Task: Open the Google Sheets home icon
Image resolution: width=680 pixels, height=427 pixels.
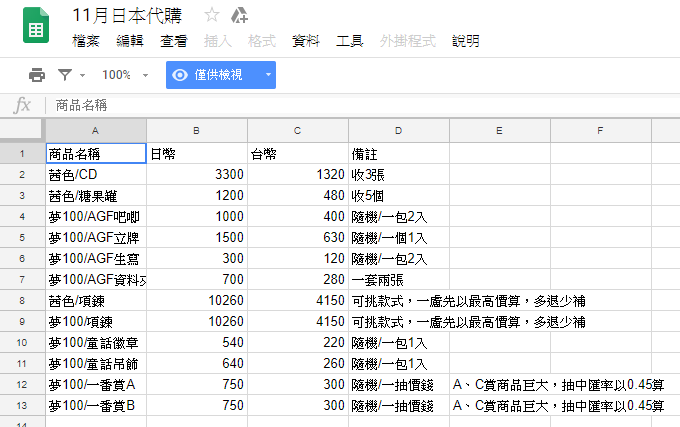Action: click(x=36, y=25)
